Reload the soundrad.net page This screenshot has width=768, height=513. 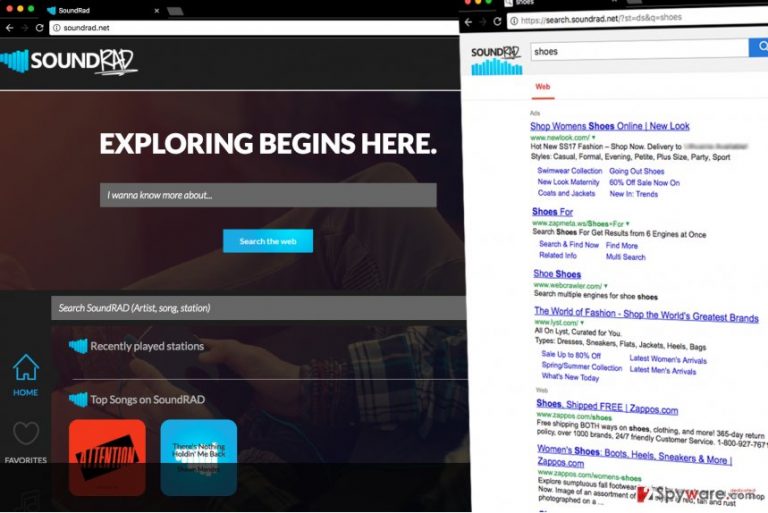point(40,28)
